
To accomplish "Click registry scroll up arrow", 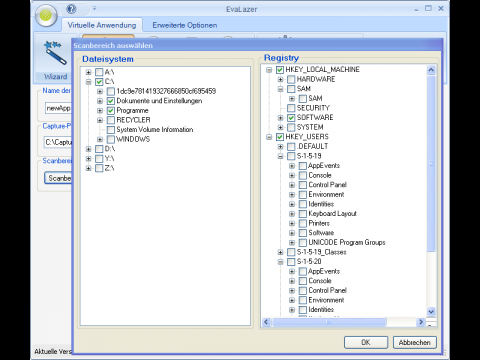I will (431, 70).
